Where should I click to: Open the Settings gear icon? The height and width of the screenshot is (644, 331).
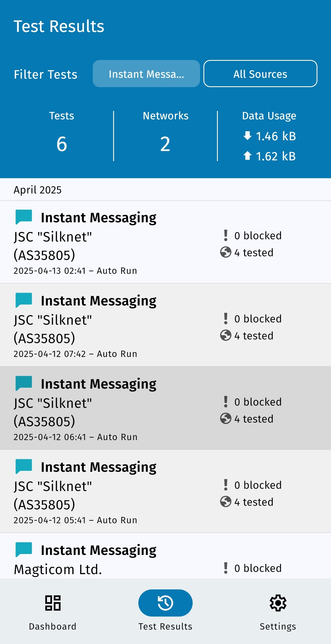click(278, 603)
